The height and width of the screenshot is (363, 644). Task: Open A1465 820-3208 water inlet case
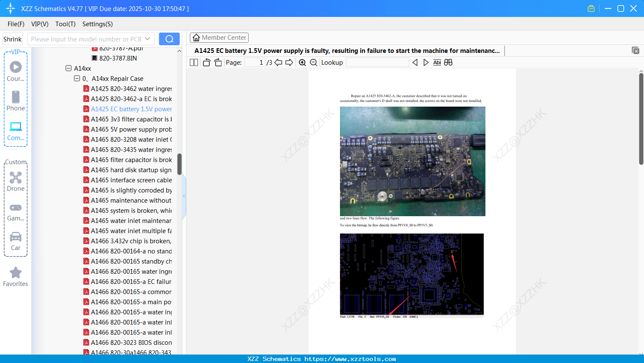point(132,140)
